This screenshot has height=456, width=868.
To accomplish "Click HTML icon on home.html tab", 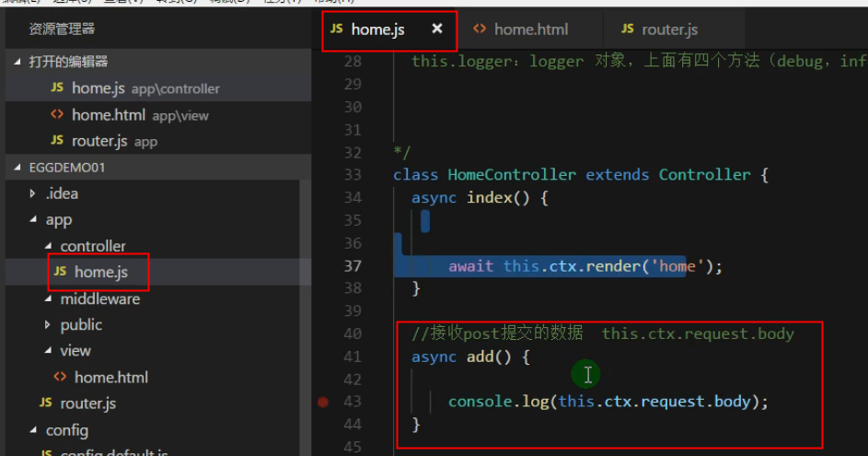I will click(480, 29).
